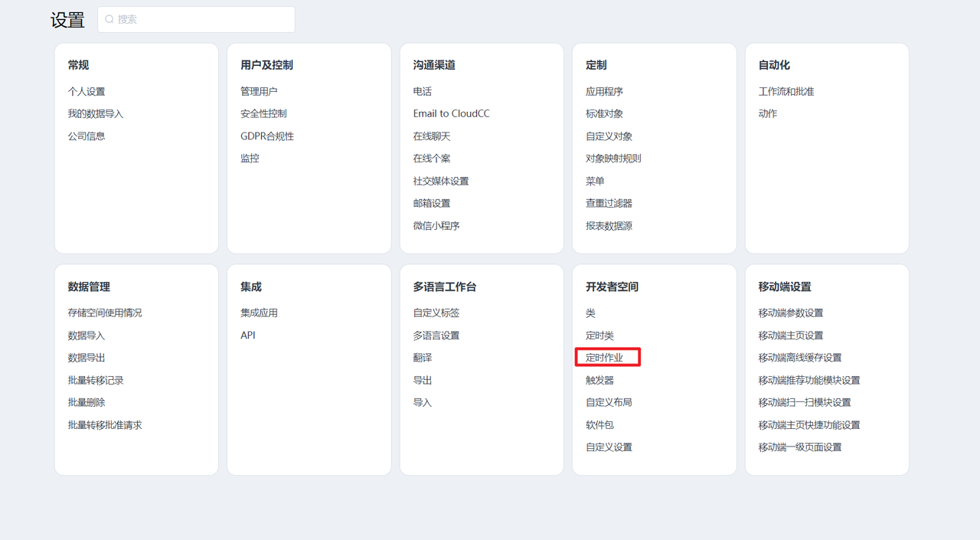
Task: Select 管理用户 under 用户及控制
Action: tap(259, 91)
